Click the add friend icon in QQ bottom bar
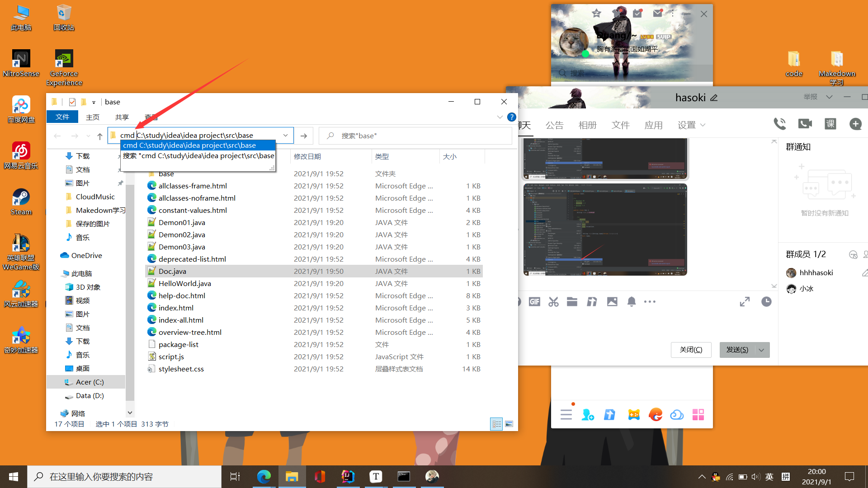 click(x=588, y=414)
